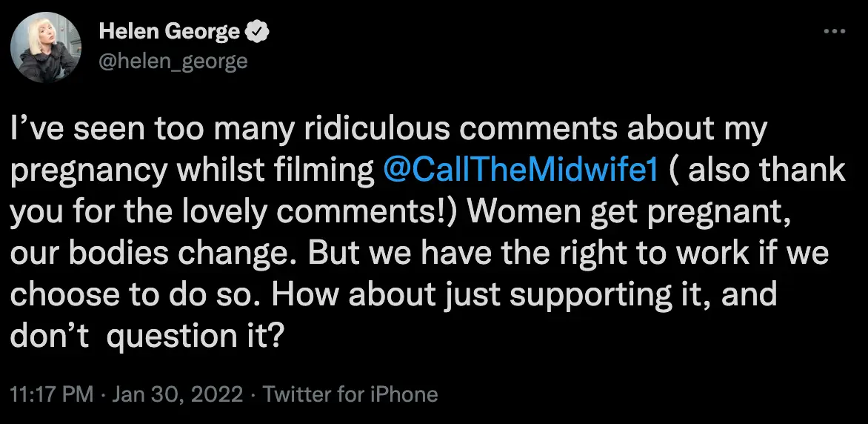
Task: Open the Twitter for iPhone source link
Action: coord(350,394)
